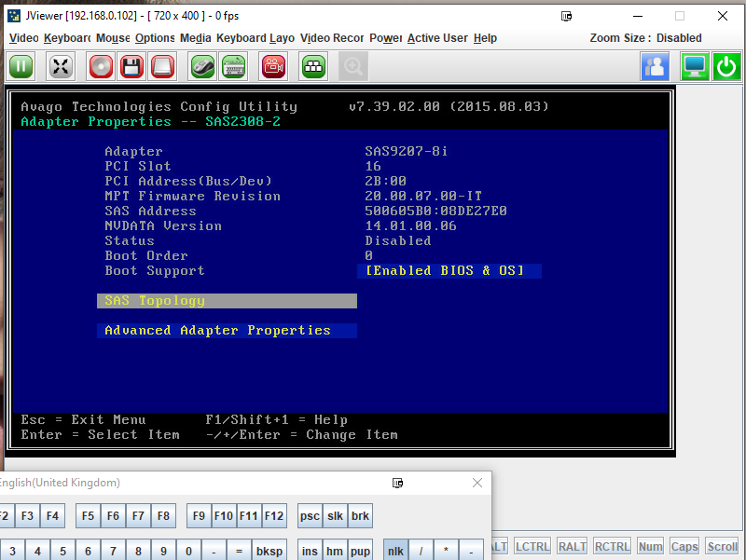Screen dimensions: 746x560
Task: Click the = soft key
Action: [x=240, y=551]
